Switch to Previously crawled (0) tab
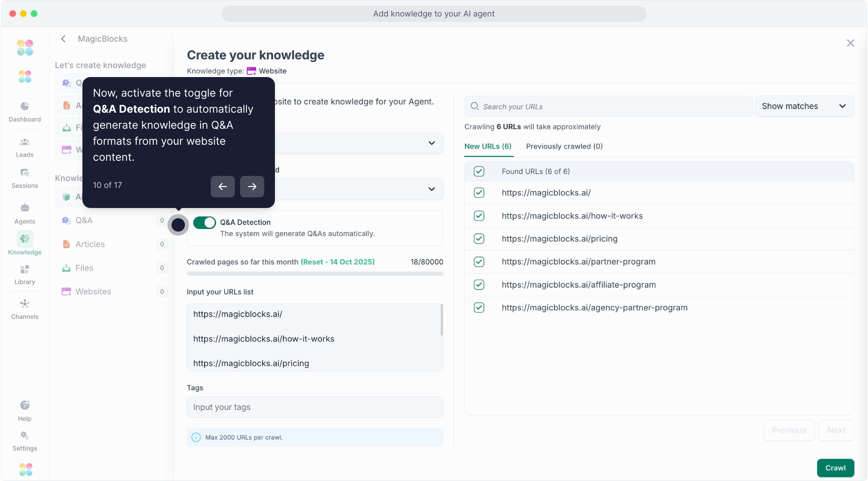868x481 pixels. pos(564,147)
